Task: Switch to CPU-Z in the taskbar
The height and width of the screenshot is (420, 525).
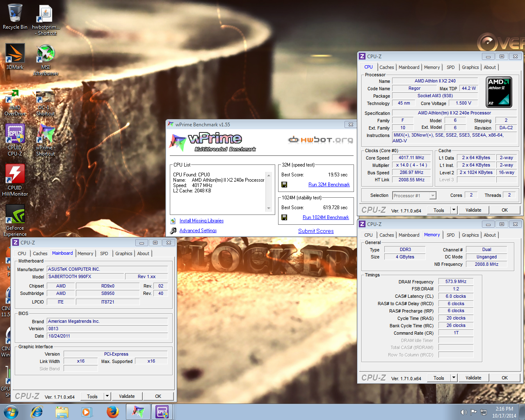Action: [163, 412]
